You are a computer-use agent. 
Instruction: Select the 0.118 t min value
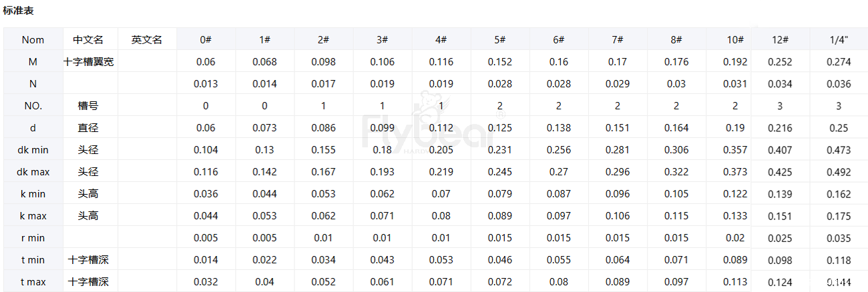839,260
